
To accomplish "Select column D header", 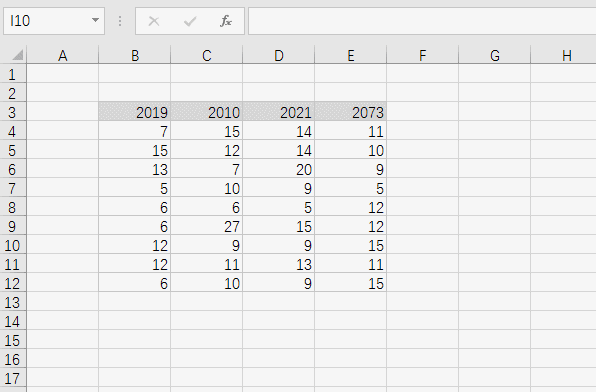I will 279,56.
